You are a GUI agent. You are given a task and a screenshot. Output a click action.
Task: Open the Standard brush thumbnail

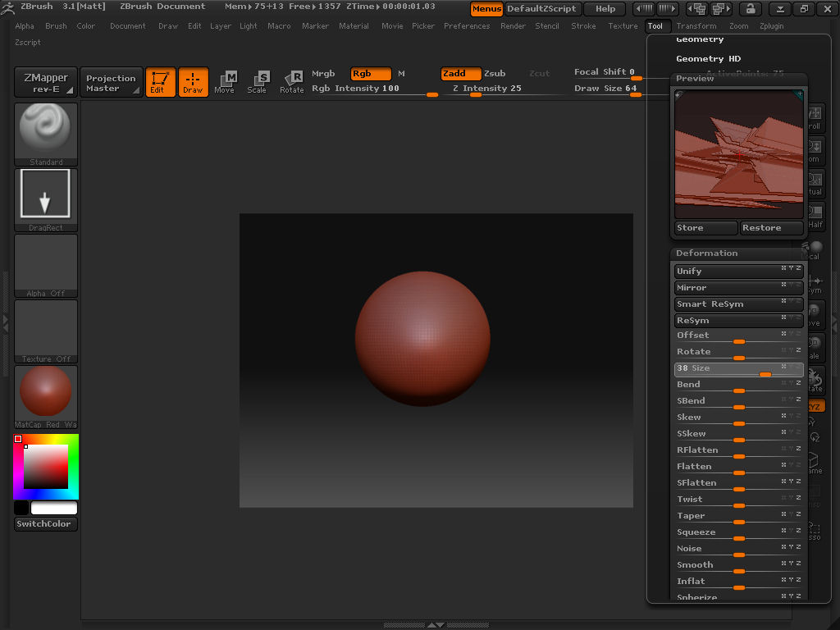[x=46, y=135]
